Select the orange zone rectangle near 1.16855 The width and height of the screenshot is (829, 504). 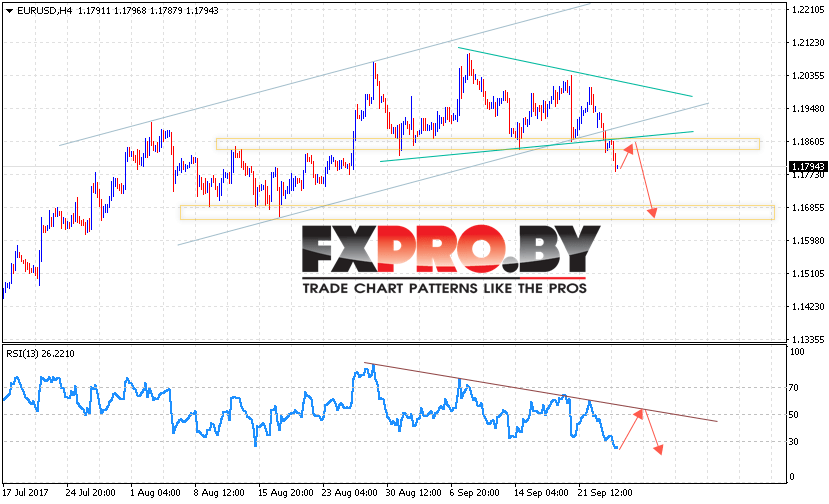[477, 212]
